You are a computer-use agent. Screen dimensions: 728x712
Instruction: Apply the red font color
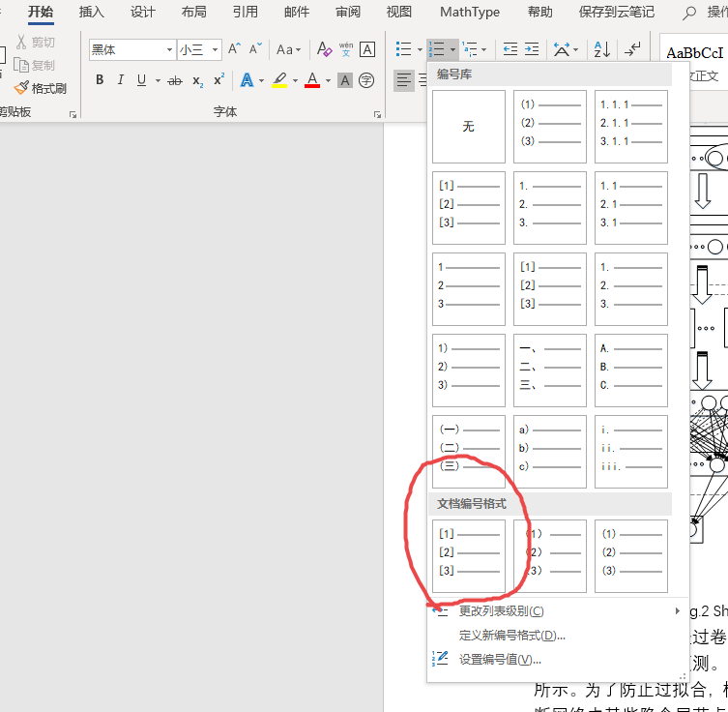pos(312,80)
